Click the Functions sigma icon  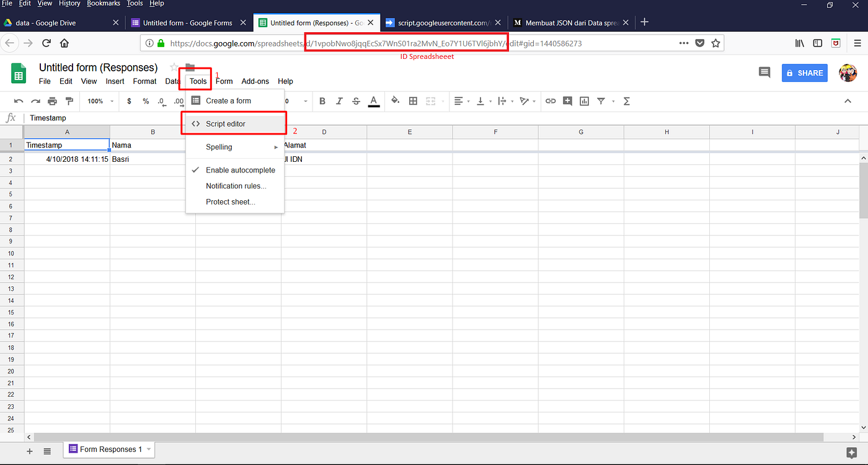(626, 100)
